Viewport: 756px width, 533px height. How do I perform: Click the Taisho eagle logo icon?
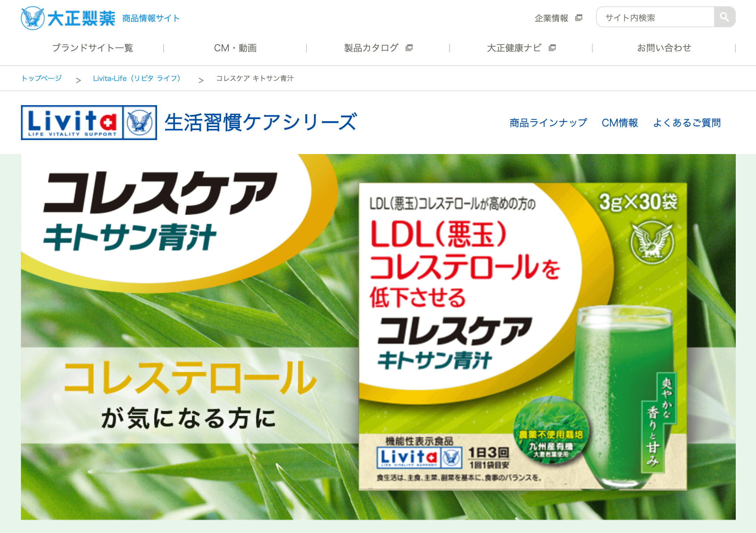point(33,18)
